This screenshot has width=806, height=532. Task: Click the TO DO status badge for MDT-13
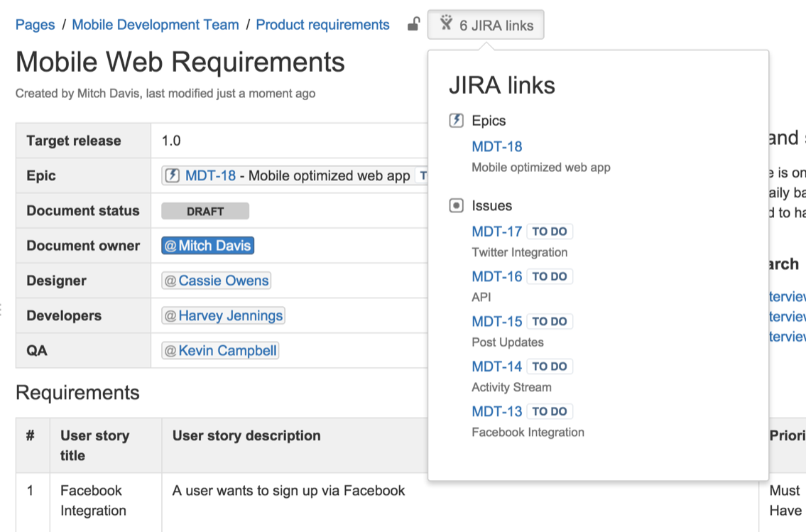click(x=550, y=411)
